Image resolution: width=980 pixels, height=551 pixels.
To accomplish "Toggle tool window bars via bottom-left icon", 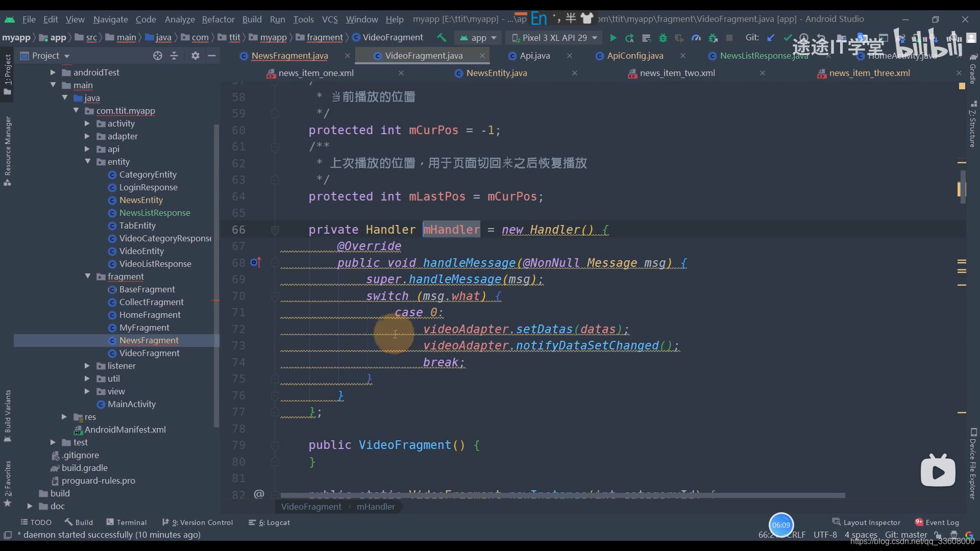I will tap(8, 535).
